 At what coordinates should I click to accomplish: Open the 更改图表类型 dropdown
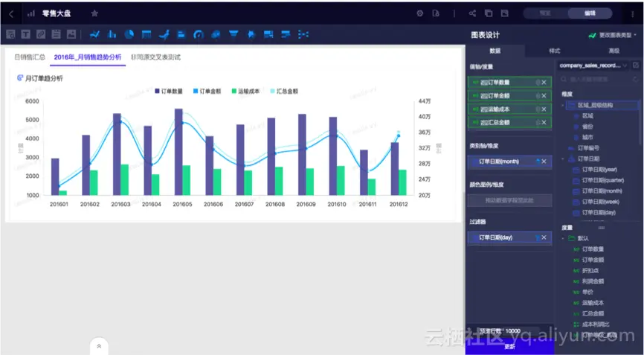[x=612, y=35]
